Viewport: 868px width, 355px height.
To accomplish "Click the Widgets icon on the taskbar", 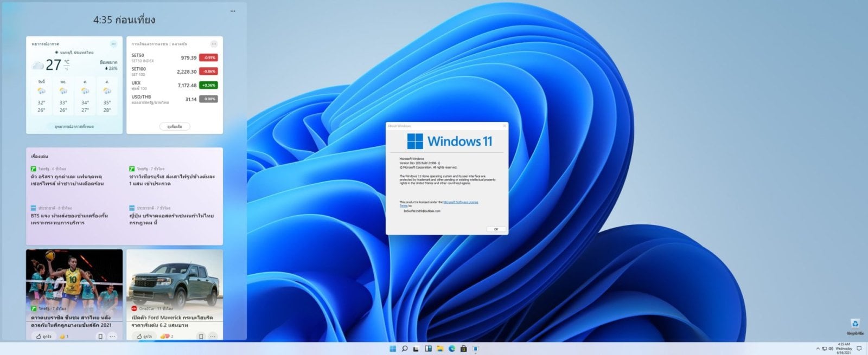I will (x=428, y=348).
